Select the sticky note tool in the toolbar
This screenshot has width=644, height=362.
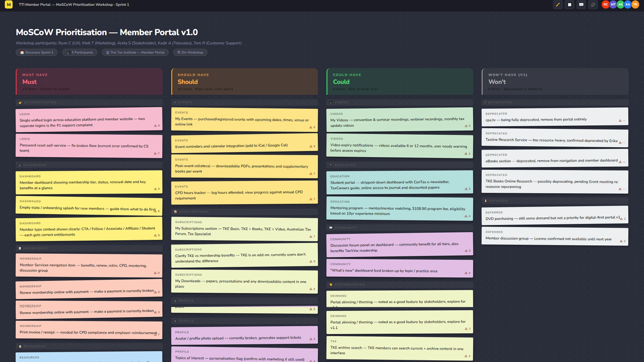coord(570,5)
